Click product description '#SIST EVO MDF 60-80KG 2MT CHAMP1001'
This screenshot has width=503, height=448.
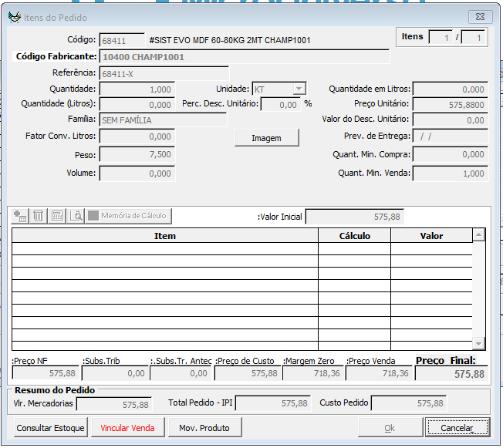(230, 40)
